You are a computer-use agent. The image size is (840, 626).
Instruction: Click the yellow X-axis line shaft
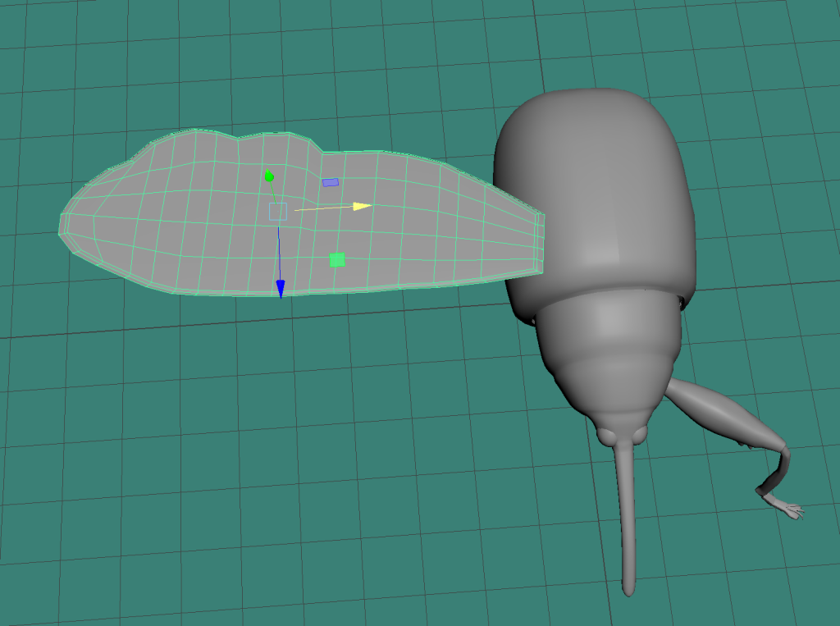pos(324,208)
